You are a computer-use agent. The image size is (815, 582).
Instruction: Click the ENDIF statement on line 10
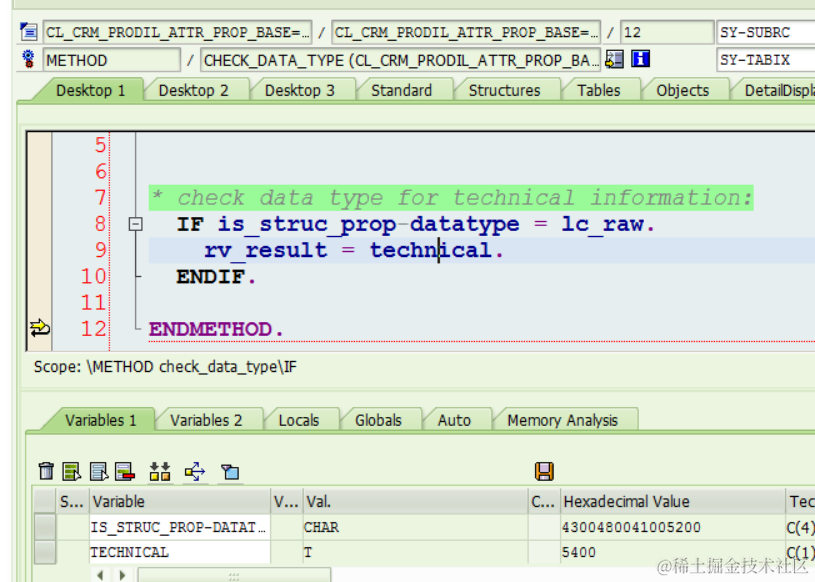(x=216, y=277)
